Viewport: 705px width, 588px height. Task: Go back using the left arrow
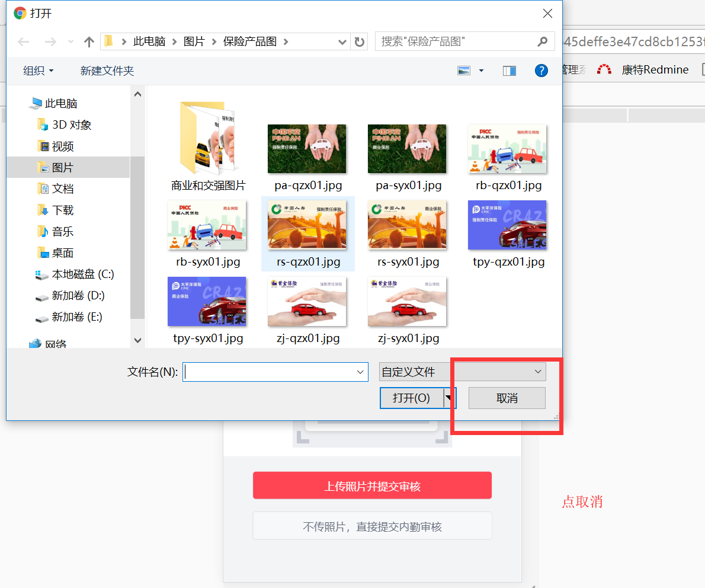(24, 42)
